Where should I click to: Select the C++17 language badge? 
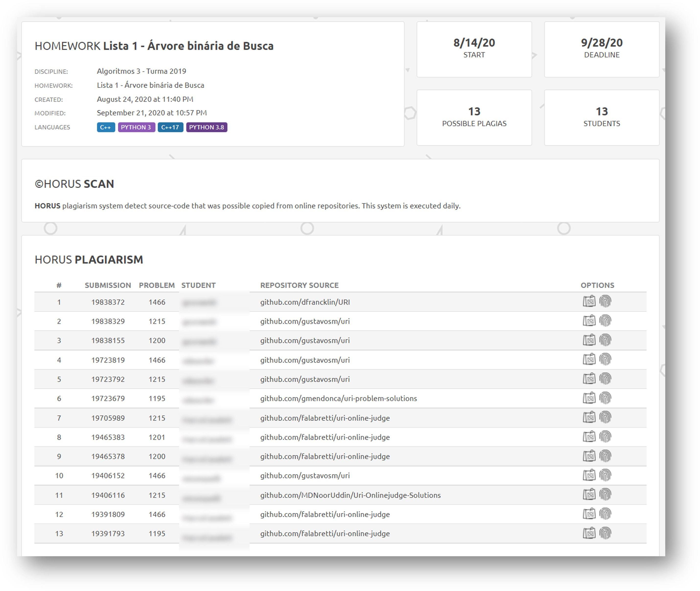coord(170,127)
